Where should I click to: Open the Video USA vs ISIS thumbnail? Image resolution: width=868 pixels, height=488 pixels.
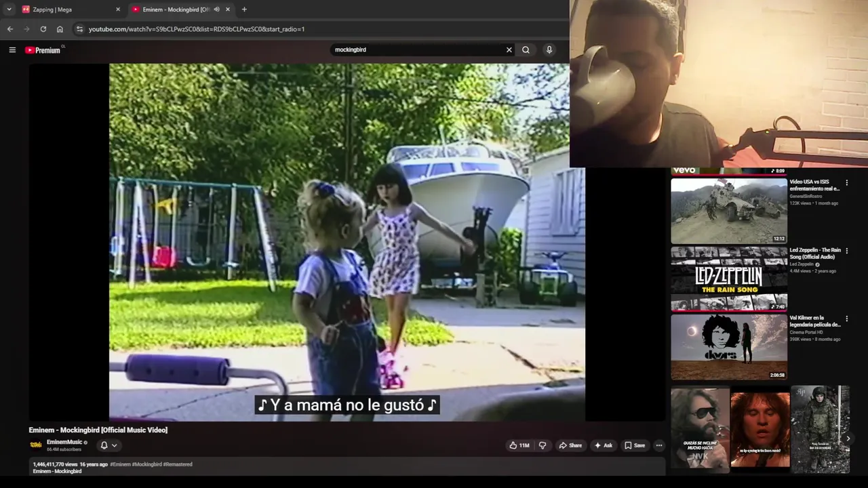click(729, 211)
